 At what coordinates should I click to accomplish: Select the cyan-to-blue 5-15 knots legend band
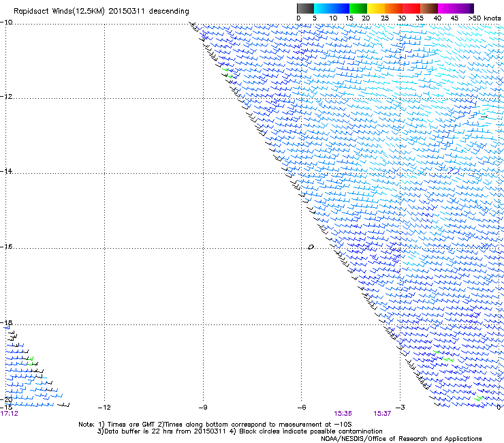click(332, 8)
